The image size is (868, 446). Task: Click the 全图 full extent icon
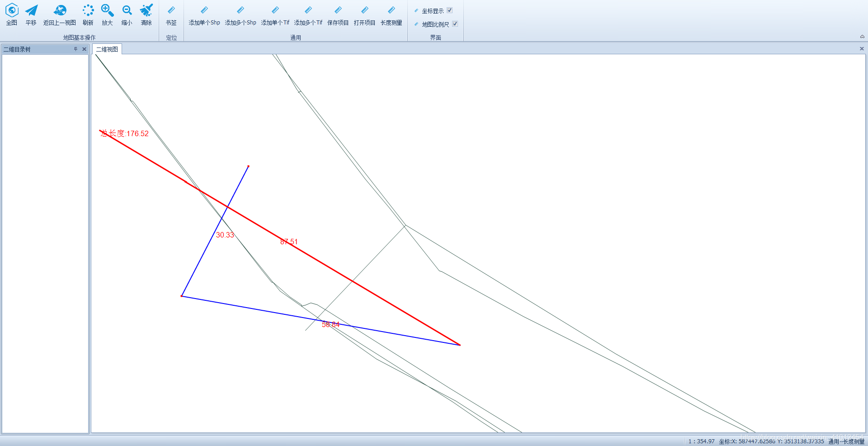(12, 14)
